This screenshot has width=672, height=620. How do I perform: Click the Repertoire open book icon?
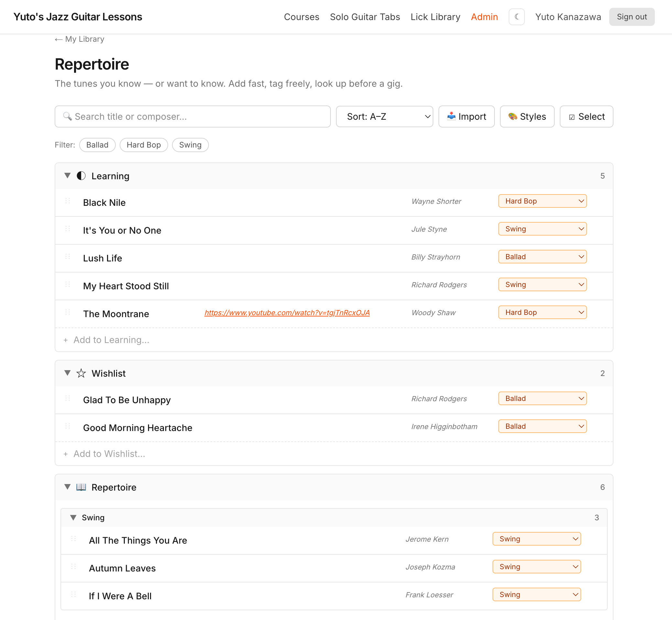[81, 487]
